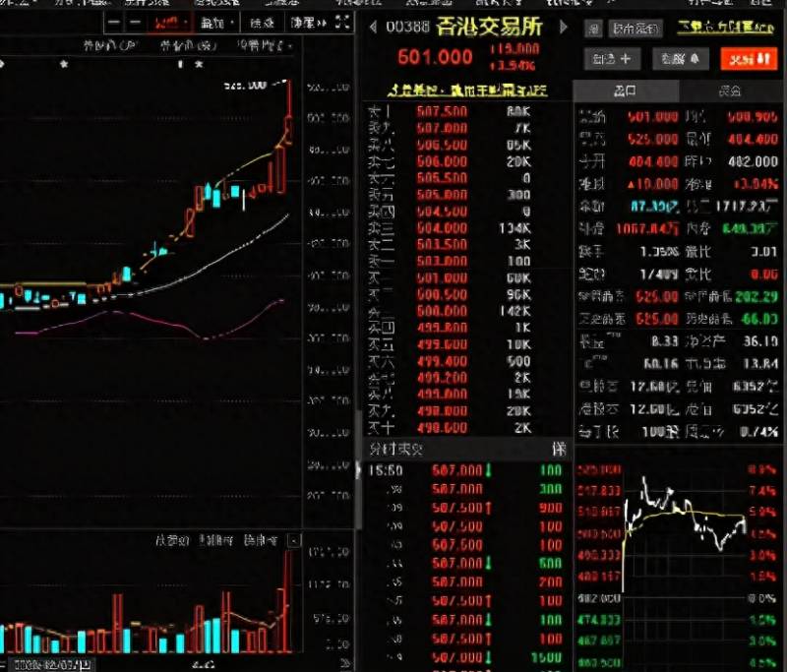The image size is (787, 672).
Task: Open the yellow underlined link below the price
Action: coord(467,91)
